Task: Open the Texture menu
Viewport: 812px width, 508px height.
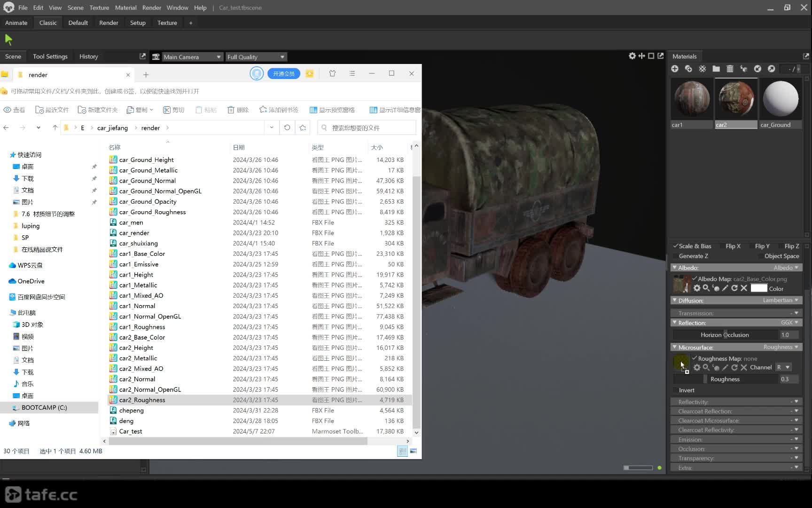Action: [x=99, y=8]
